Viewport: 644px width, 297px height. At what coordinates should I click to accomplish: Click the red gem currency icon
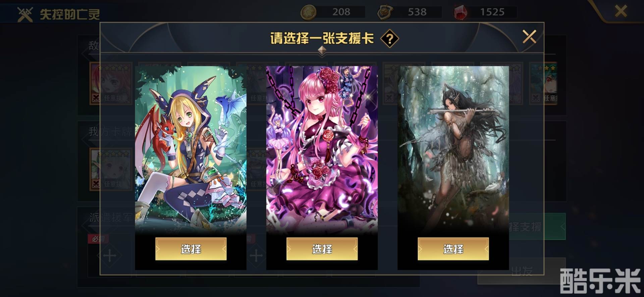(x=461, y=12)
